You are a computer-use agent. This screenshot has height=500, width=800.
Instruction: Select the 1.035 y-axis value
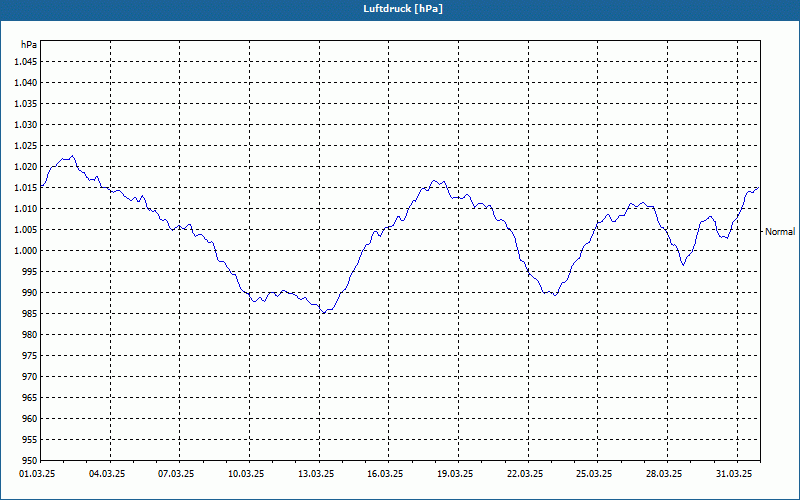click(26, 104)
